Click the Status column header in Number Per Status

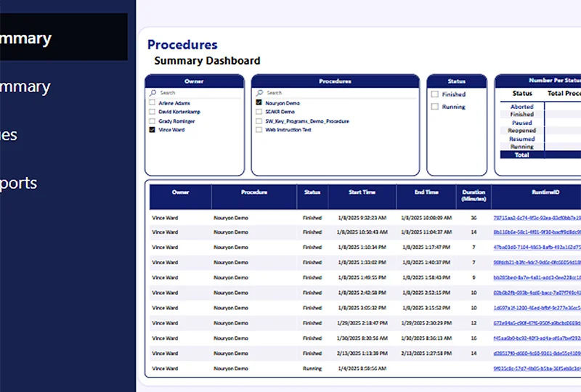point(522,94)
